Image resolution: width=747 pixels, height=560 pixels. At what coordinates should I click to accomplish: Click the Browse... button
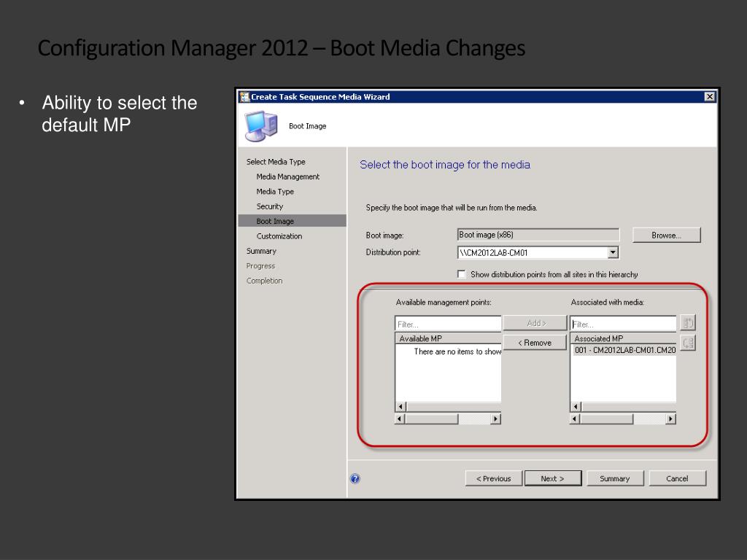tap(667, 236)
